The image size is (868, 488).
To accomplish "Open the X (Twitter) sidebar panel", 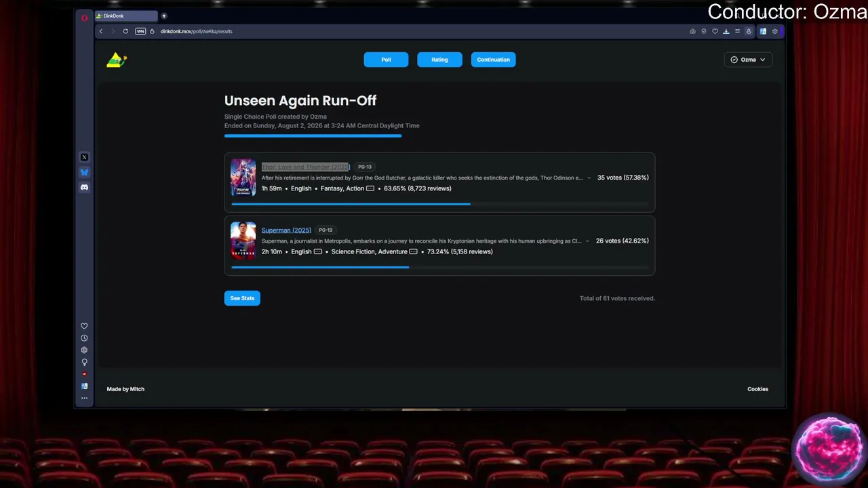I will point(84,157).
